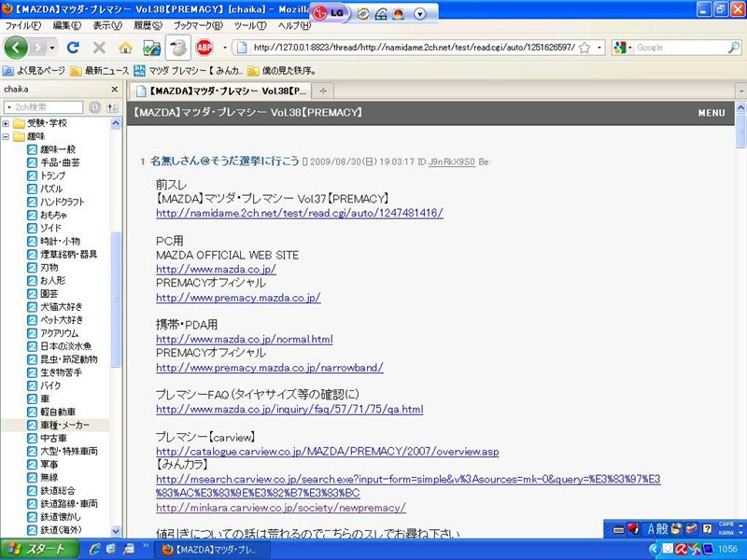
Task: Open a new tab with the plus button
Action: pyautogui.click(x=323, y=91)
